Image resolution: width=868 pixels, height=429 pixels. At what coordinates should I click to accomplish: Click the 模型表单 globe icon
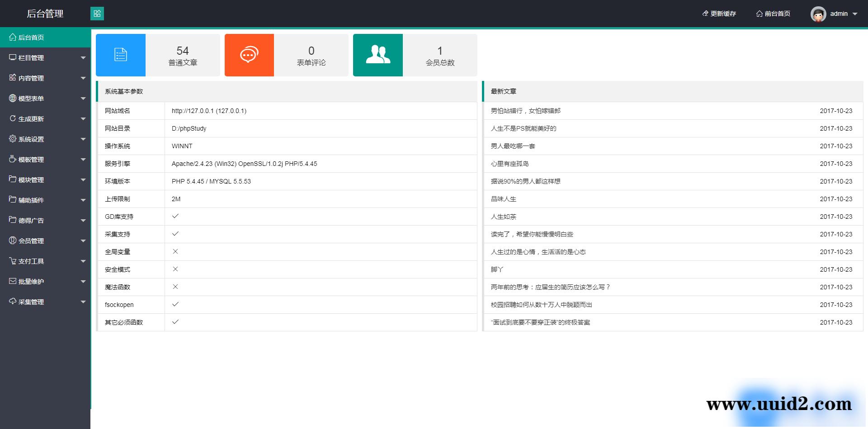tap(12, 98)
